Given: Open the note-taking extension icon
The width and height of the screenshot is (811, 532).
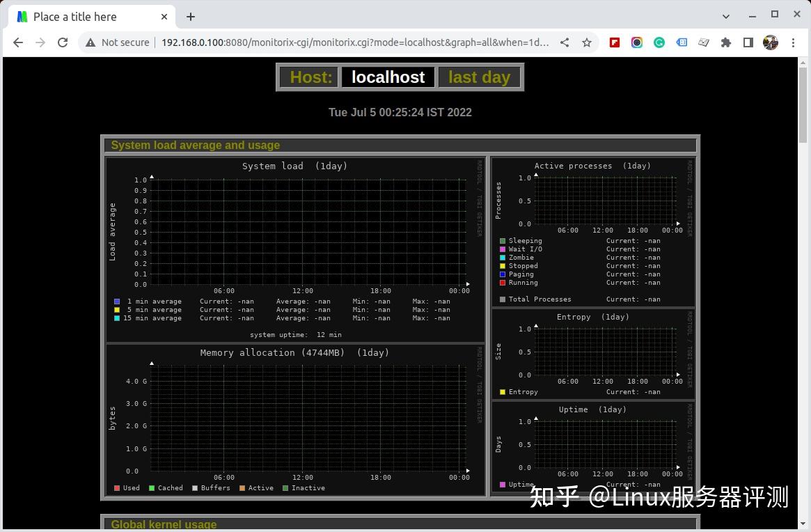Looking at the screenshot, I should tap(704, 42).
